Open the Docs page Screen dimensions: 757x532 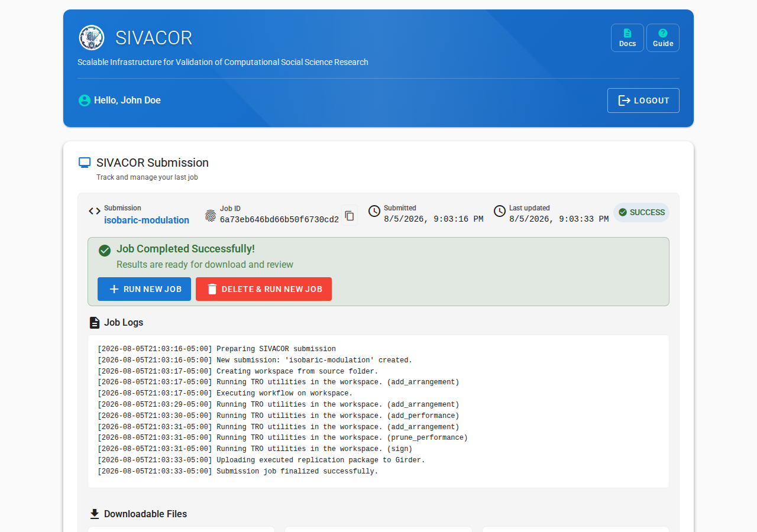[627, 38]
